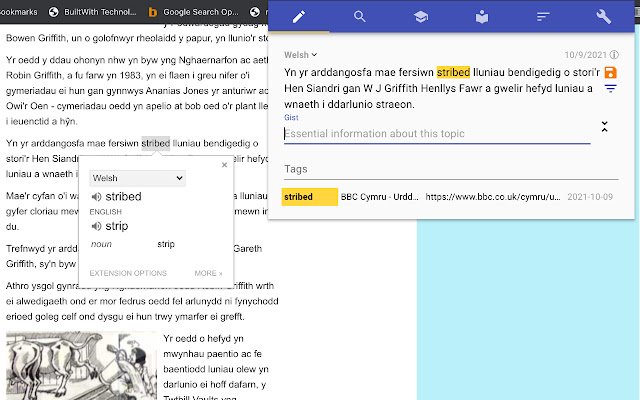Close the translation popup
Viewport: 640px width, 400px height.
click(x=224, y=165)
